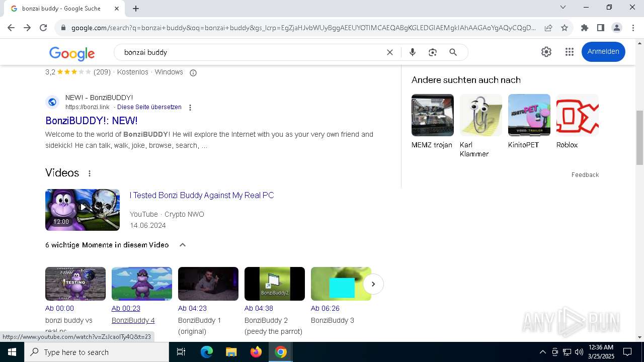
Task: Click the Feedback link
Action: [x=585, y=174]
